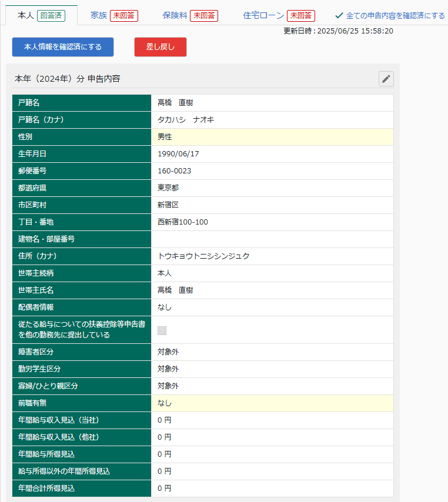Click the 本年（2024年）分 申告内容 heading

pyautogui.click(x=68, y=79)
